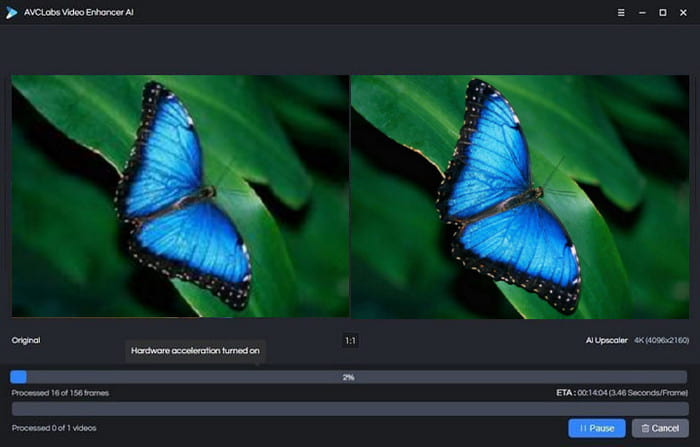The image size is (700, 447).
Task: Toggle the 1:1 zoom view button
Action: [350, 341]
